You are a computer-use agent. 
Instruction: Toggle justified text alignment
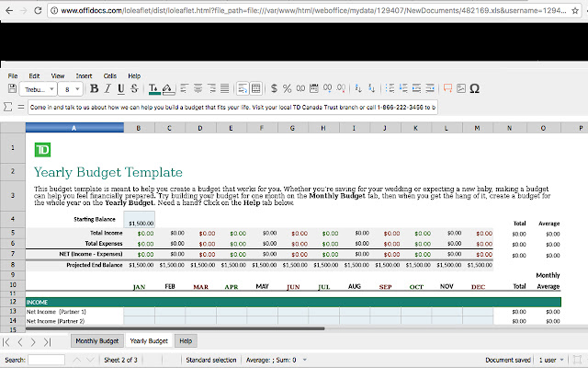[225, 89]
